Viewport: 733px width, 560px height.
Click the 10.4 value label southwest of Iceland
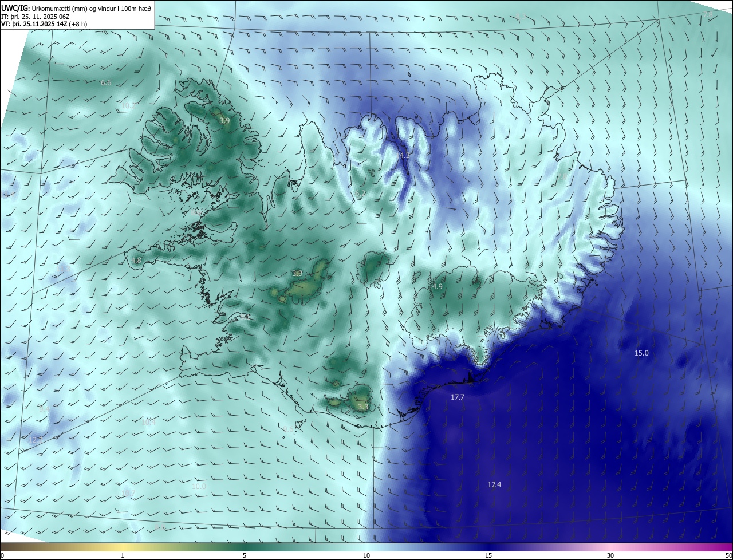148,422
